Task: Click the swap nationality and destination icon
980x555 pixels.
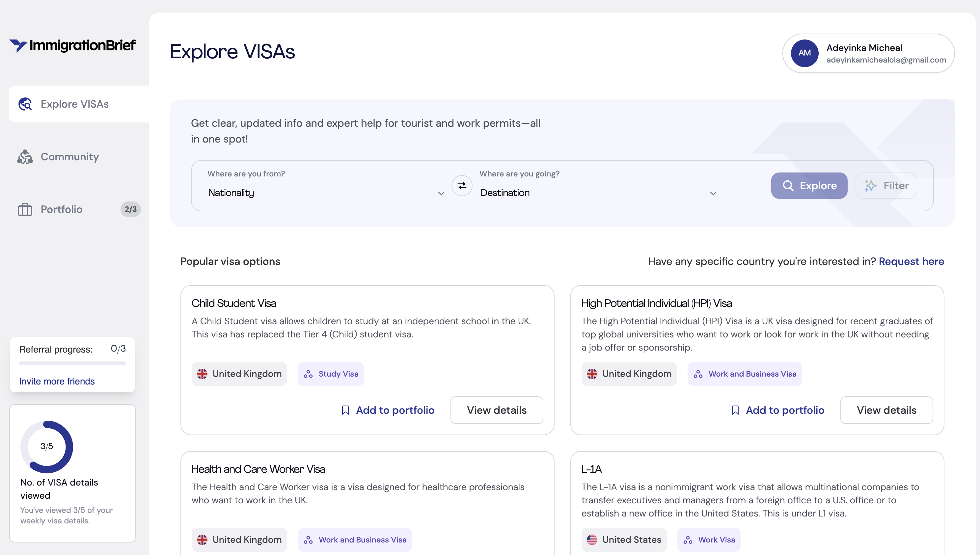Action: pyautogui.click(x=462, y=186)
